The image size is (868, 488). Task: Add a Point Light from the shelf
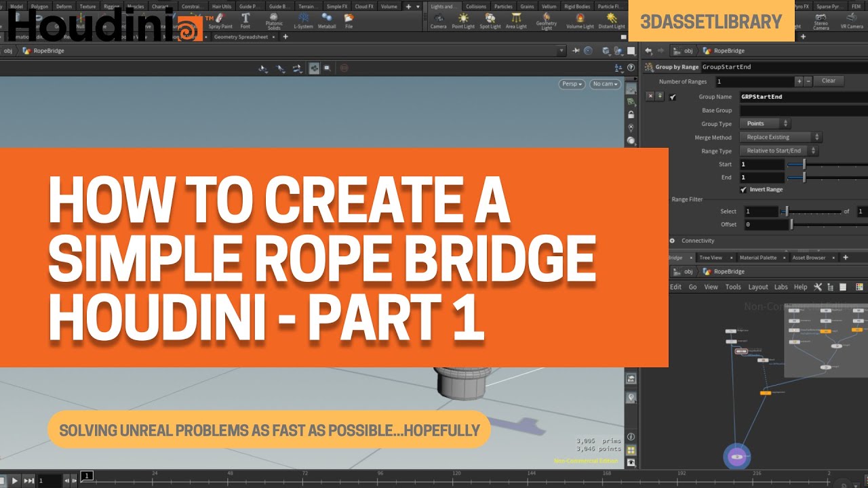point(463,20)
